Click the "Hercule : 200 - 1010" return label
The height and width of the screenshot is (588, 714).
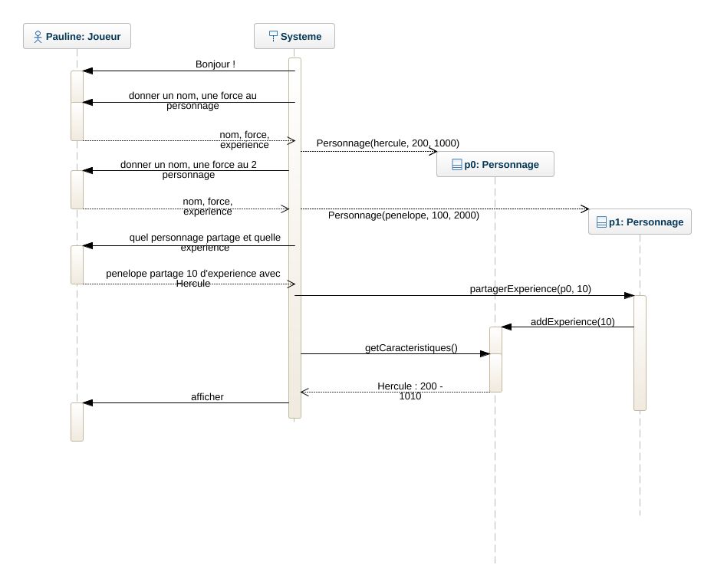pyautogui.click(x=410, y=391)
